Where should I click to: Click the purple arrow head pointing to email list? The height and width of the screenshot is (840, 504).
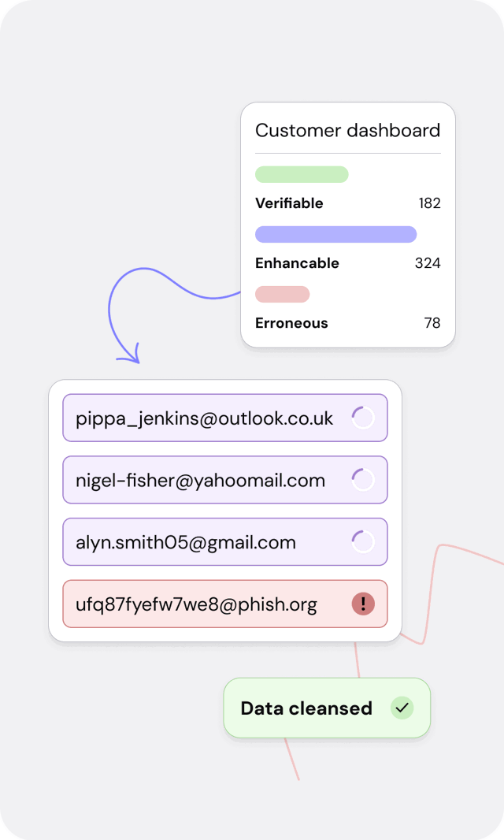[129, 356]
